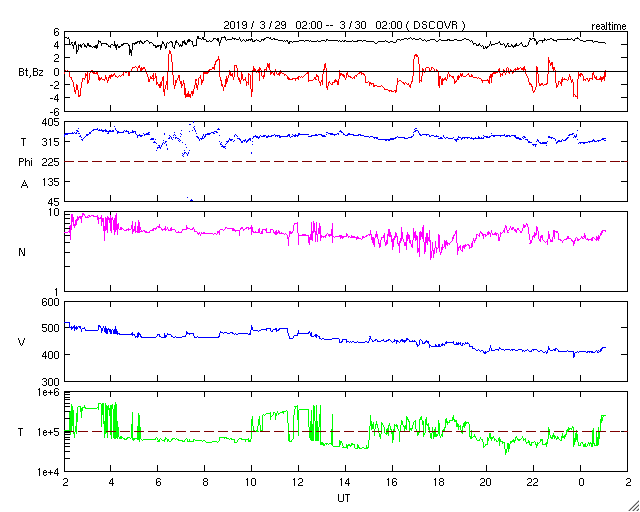This screenshot has width=640, height=512.
Task: Click the '405' tick on Phi axis
Action: point(51,122)
